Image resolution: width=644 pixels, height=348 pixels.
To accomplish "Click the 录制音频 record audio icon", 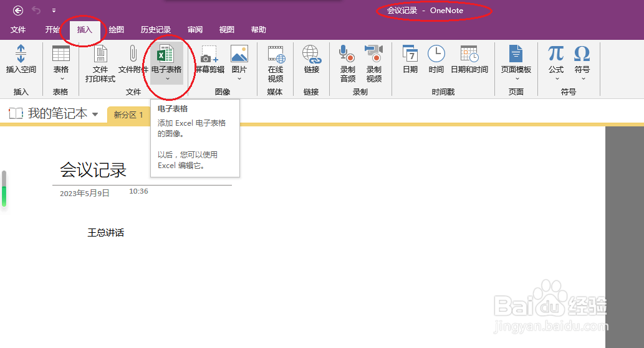I will pyautogui.click(x=347, y=54).
